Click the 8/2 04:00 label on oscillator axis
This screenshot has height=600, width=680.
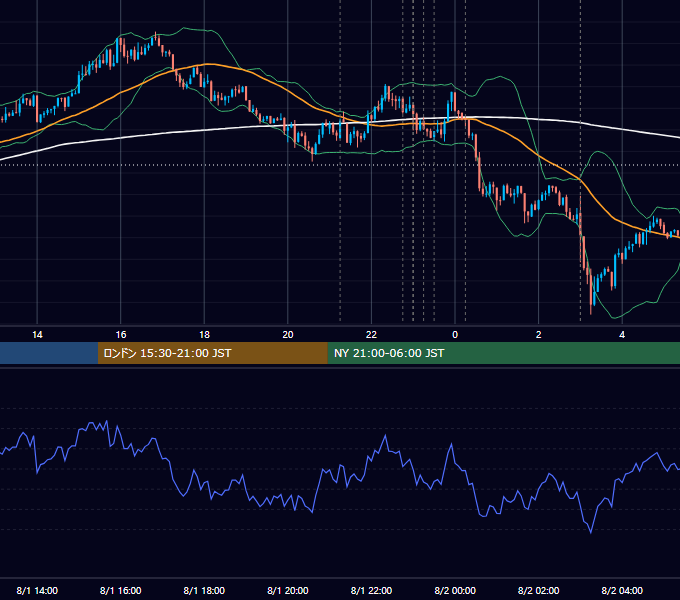pos(622,590)
